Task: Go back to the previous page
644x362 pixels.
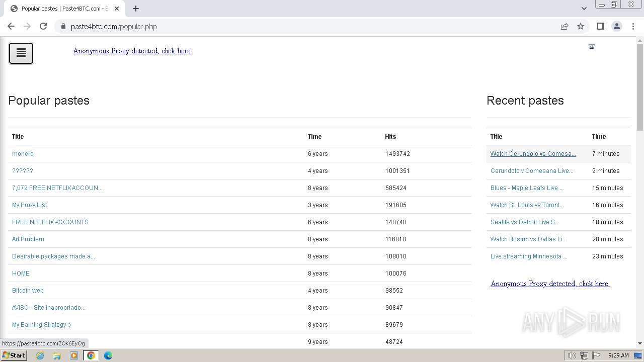Action: click(x=11, y=26)
